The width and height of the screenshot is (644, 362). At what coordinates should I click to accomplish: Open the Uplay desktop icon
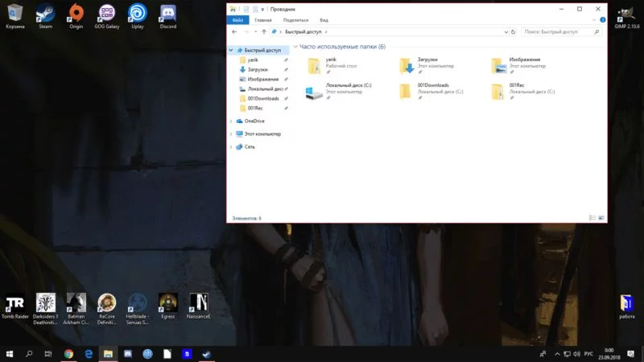click(x=137, y=16)
